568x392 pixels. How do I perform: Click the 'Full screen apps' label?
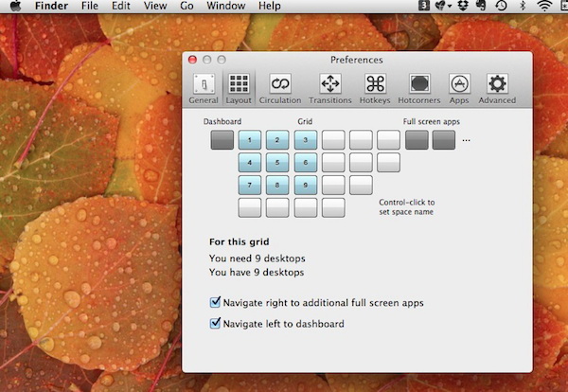[432, 122]
